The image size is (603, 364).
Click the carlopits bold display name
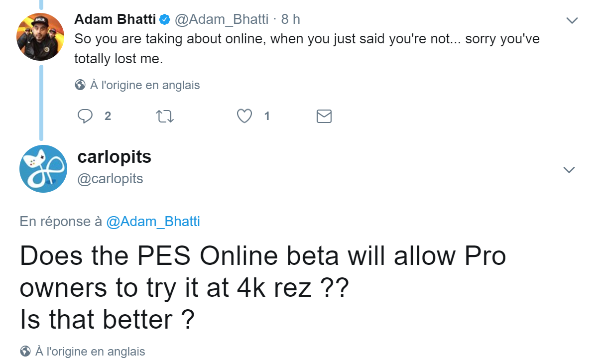(115, 157)
